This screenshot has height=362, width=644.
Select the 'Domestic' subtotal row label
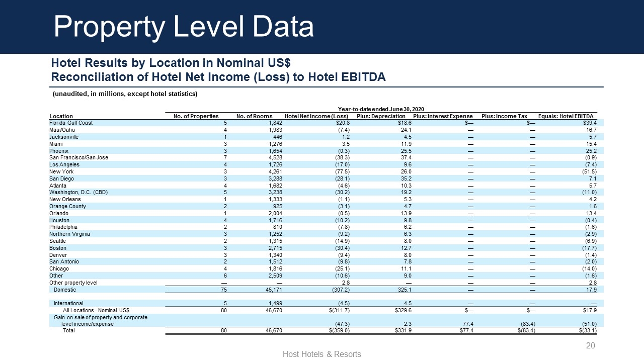[65, 290]
